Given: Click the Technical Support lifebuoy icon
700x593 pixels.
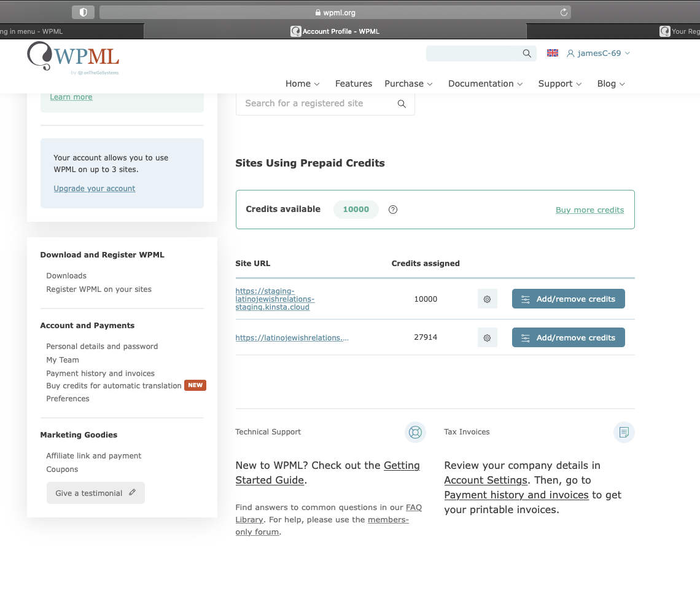Looking at the screenshot, I should click(415, 432).
